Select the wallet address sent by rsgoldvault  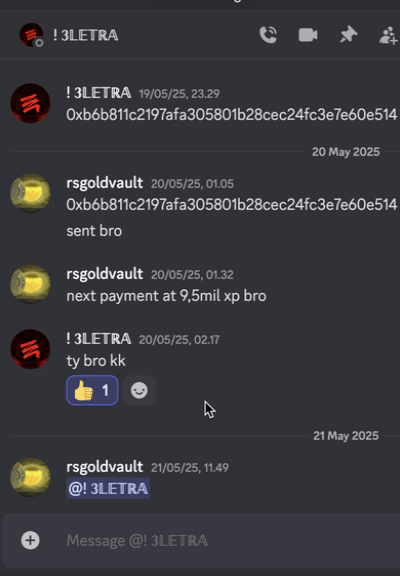pyautogui.click(x=232, y=205)
